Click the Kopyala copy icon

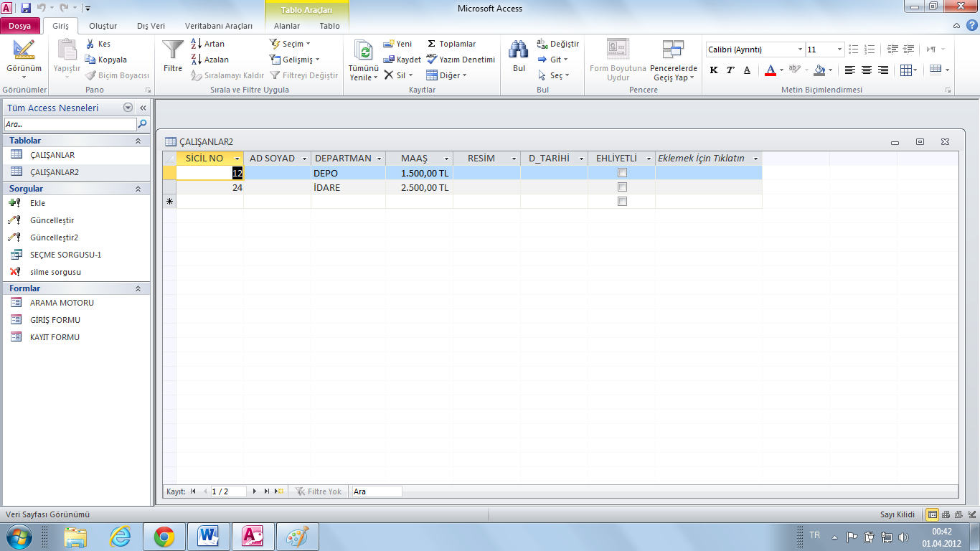(x=90, y=60)
